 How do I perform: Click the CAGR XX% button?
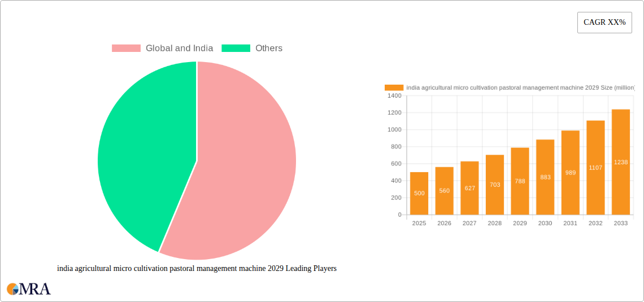(604, 23)
